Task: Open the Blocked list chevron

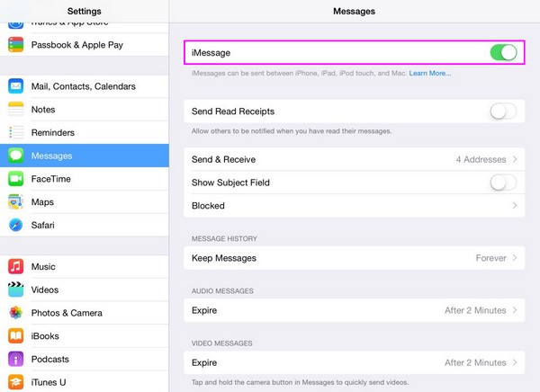Action: point(515,206)
